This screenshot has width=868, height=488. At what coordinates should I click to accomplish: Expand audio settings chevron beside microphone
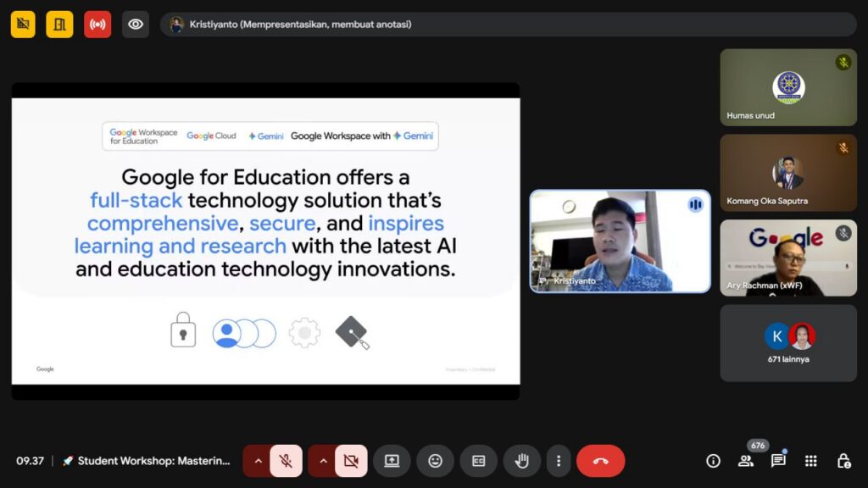pyautogui.click(x=258, y=461)
